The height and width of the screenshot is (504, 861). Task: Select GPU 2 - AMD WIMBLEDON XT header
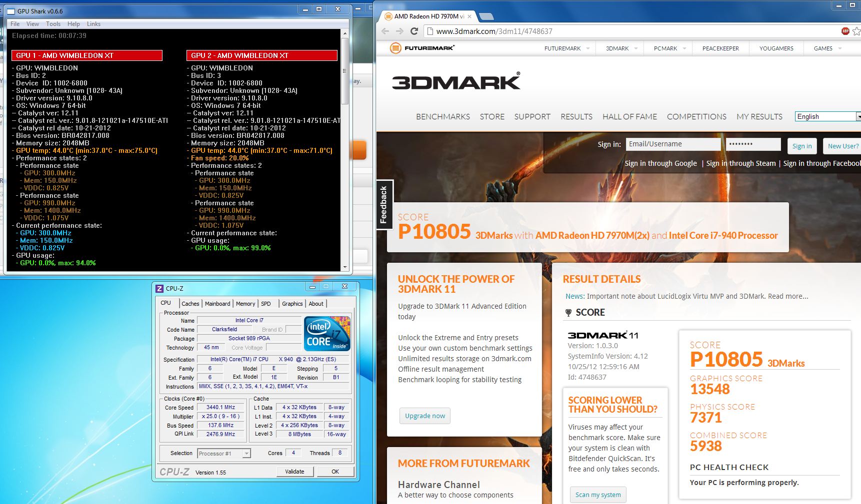click(x=262, y=55)
